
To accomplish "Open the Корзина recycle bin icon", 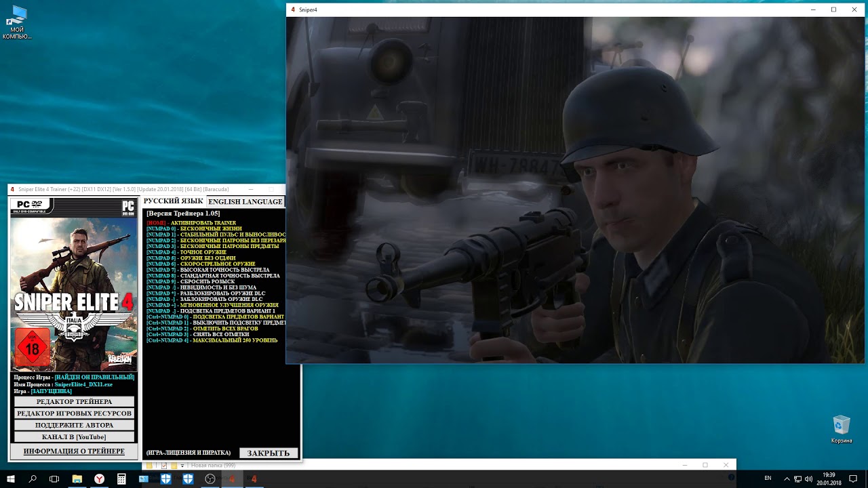I will [842, 430].
